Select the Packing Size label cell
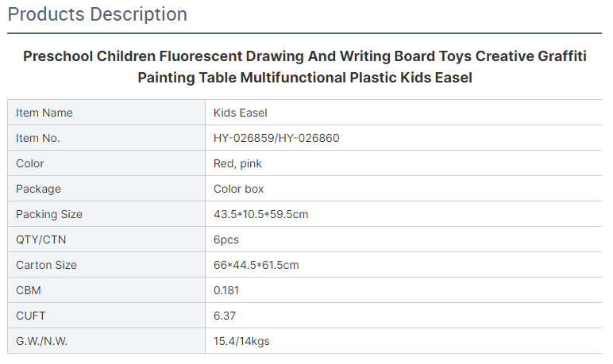Image resolution: width=613 pixels, height=364 pixels. (106, 214)
